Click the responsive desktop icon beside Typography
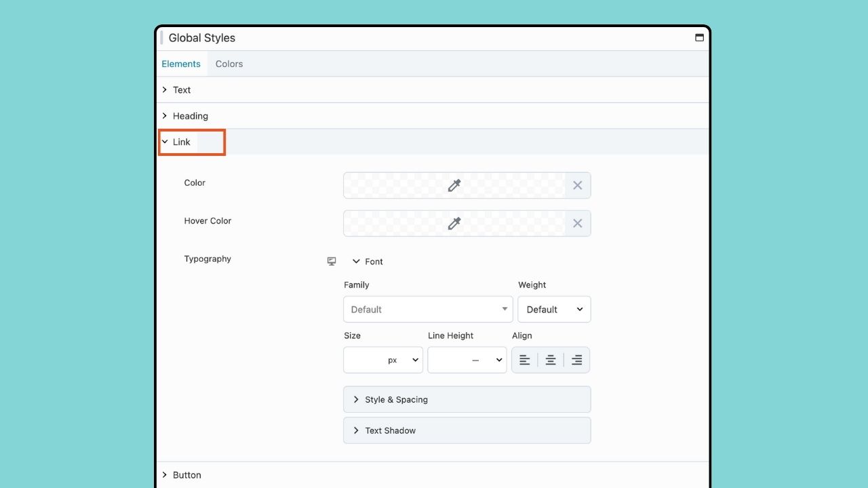Screen dimensions: 868x488 pyautogui.click(x=332, y=262)
